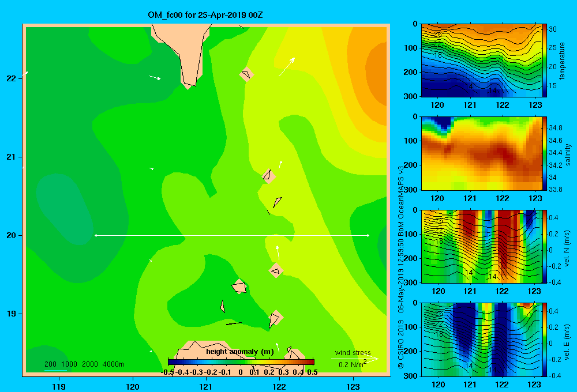Click the 'wind stress' legend label
Viewport: 577px width, 392px height.
pyautogui.click(x=353, y=352)
